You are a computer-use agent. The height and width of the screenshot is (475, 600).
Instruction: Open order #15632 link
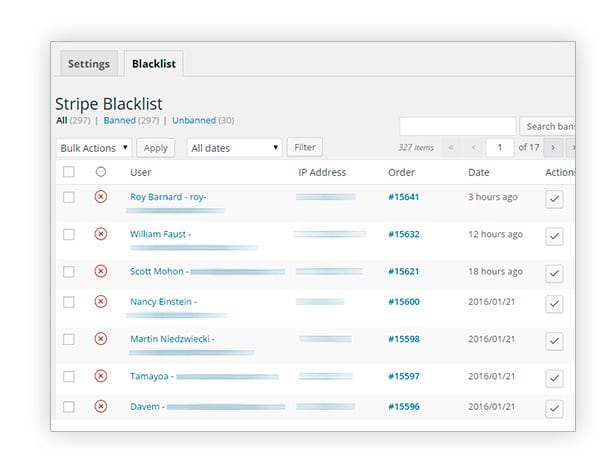tap(404, 234)
